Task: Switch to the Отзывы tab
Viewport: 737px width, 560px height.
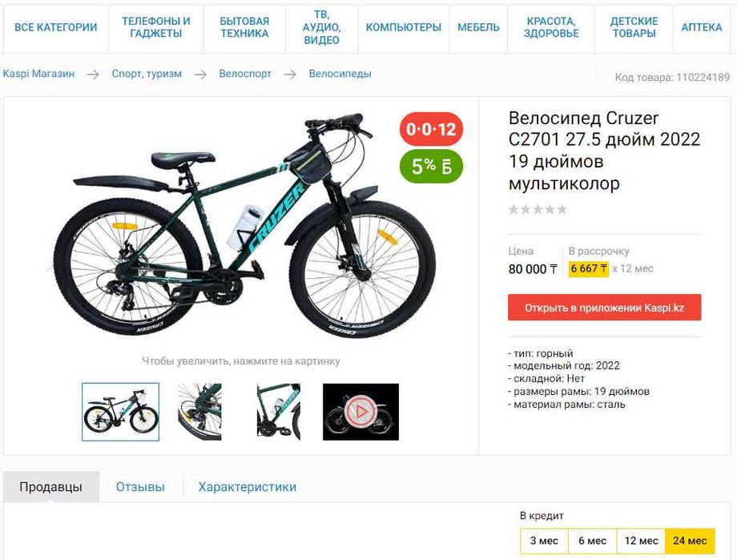Action: [140, 486]
